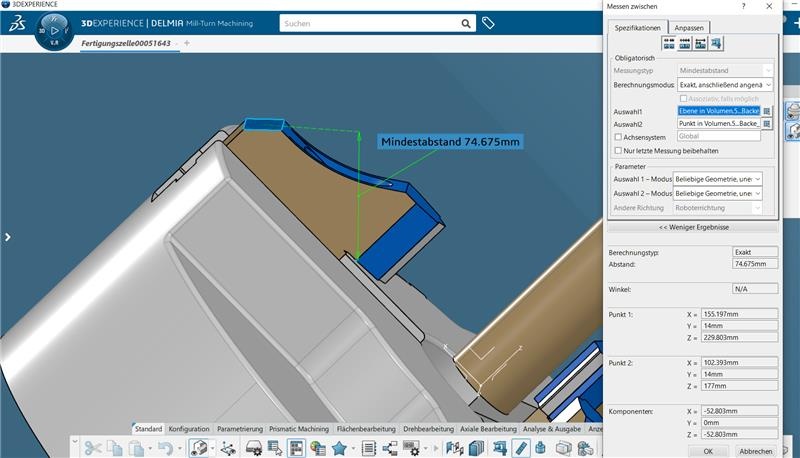The width and height of the screenshot is (800, 458).
Task: Click the blue flags compare icon
Action: coord(455,448)
